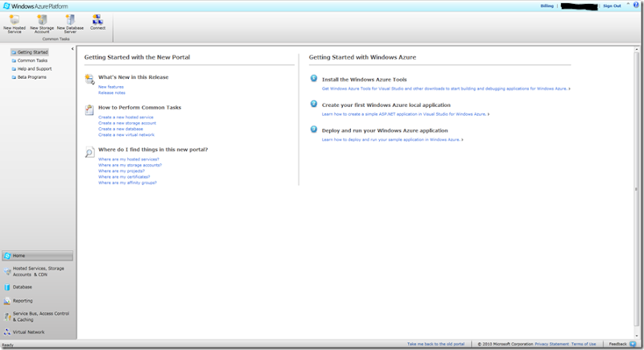The width and height of the screenshot is (644, 350).
Task: Select the Common Tasks tree item
Action: click(32, 60)
